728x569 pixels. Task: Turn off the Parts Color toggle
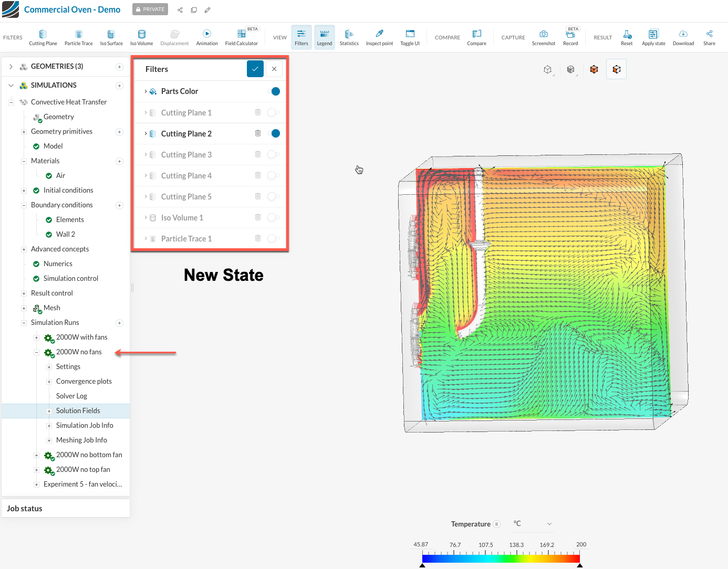(274, 91)
